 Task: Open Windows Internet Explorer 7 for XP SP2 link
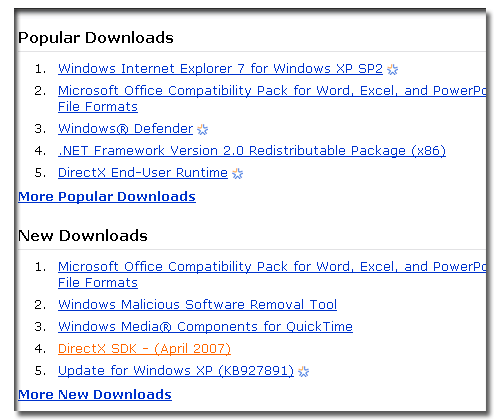coord(220,69)
